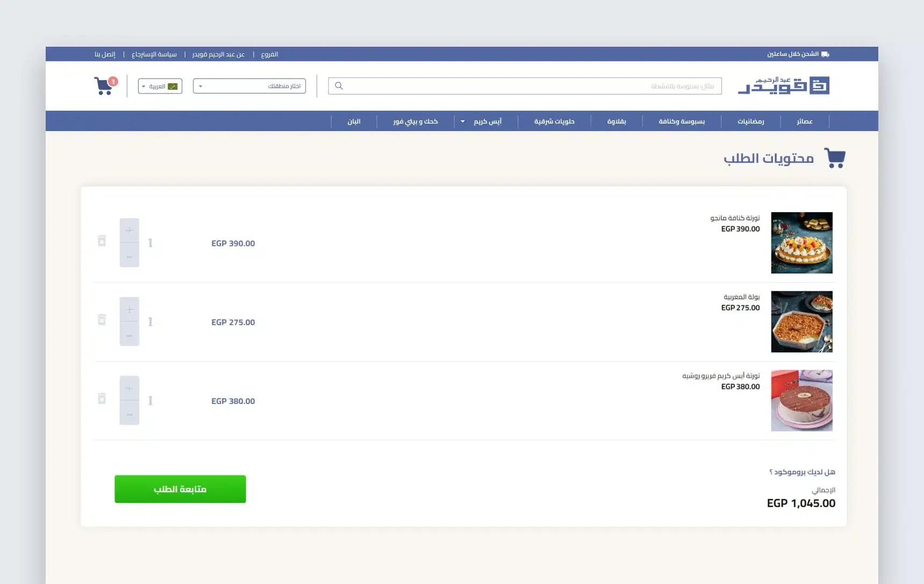Screen dimensions: 924x584
Task: Remove بولة المغربية using trash icon
Action: 102,320
